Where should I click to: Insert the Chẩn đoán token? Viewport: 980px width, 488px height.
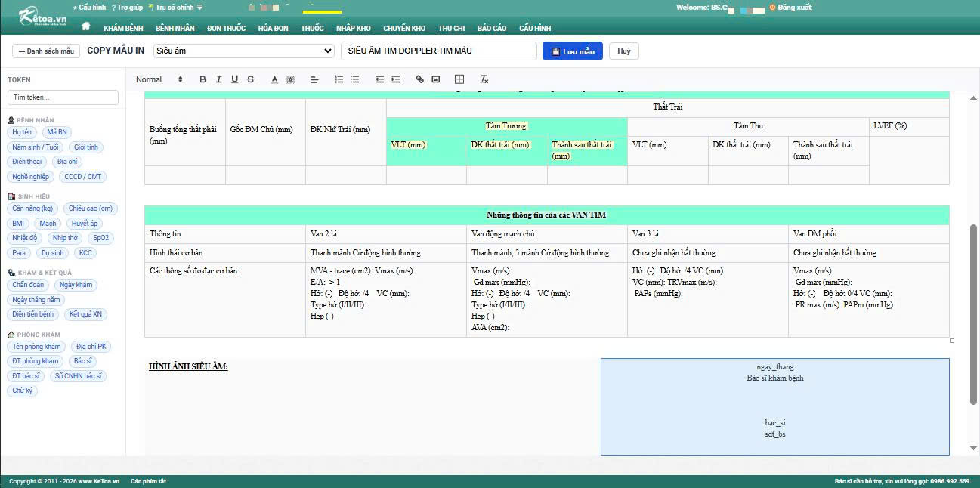(29, 285)
